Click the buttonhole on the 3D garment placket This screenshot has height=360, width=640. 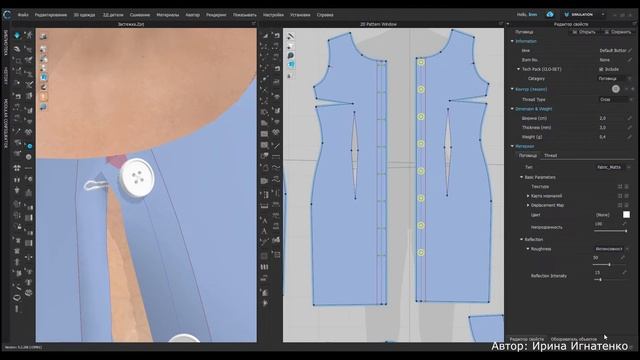coord(96,184)
